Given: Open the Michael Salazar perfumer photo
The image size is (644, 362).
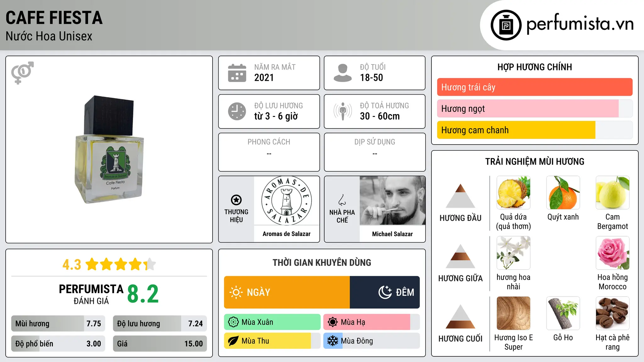Looking at the screenshot, I should point(392,200).
